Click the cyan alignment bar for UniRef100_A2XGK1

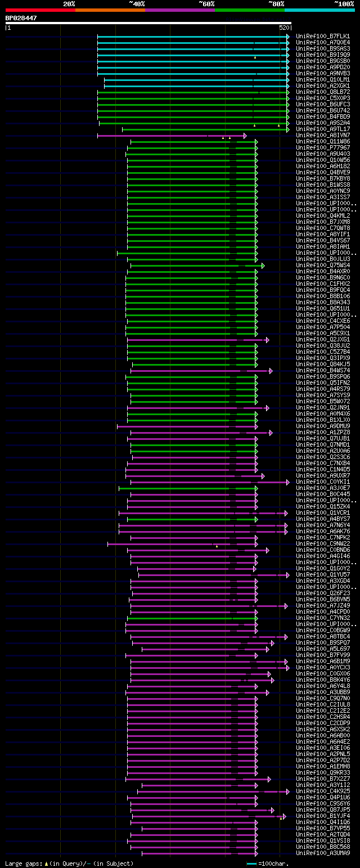point(197,86)
